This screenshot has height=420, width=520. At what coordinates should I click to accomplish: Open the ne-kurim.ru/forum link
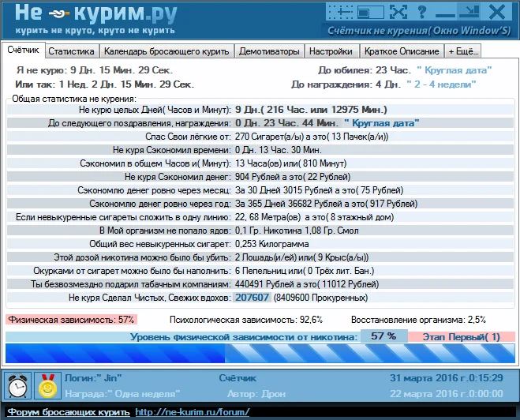click(x=193, y=412)
